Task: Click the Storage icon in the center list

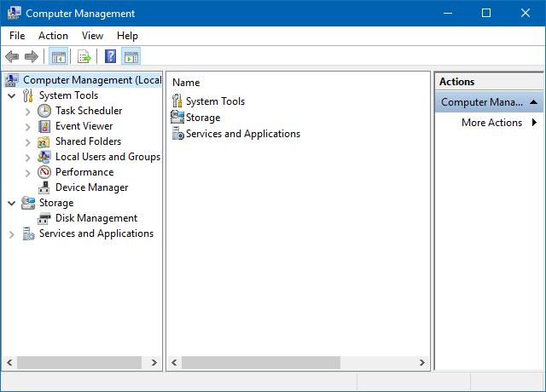Action: [x=177, y=118]
